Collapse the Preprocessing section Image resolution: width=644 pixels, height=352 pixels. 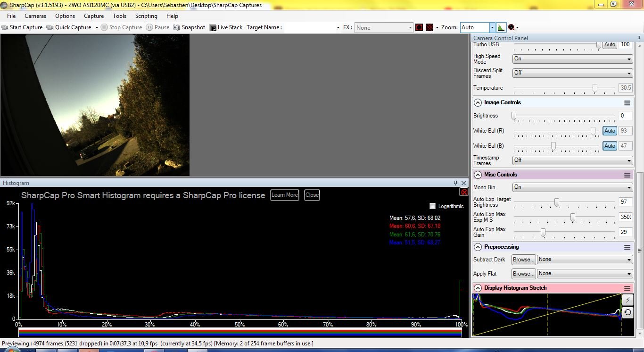coord(478,247)
